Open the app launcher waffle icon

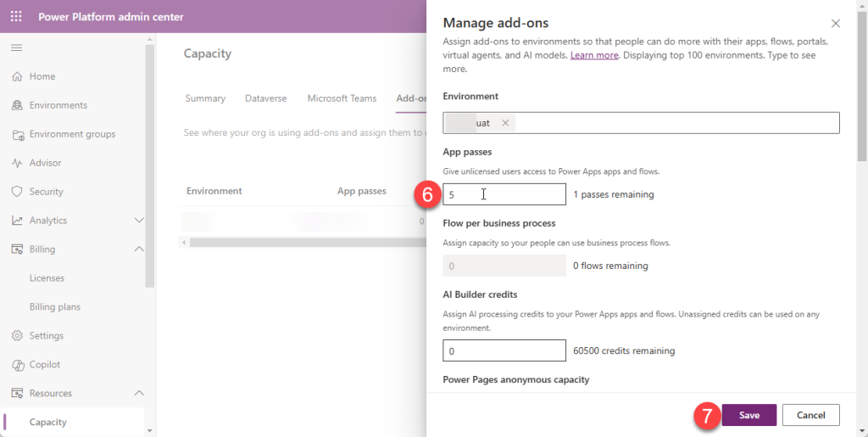pyautogui.click(x=16, y=17)
